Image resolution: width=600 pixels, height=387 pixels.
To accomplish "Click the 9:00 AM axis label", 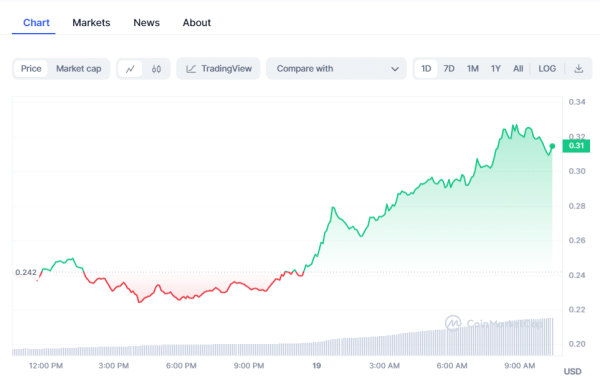I will pyautogui.click(x=520, y=366).
